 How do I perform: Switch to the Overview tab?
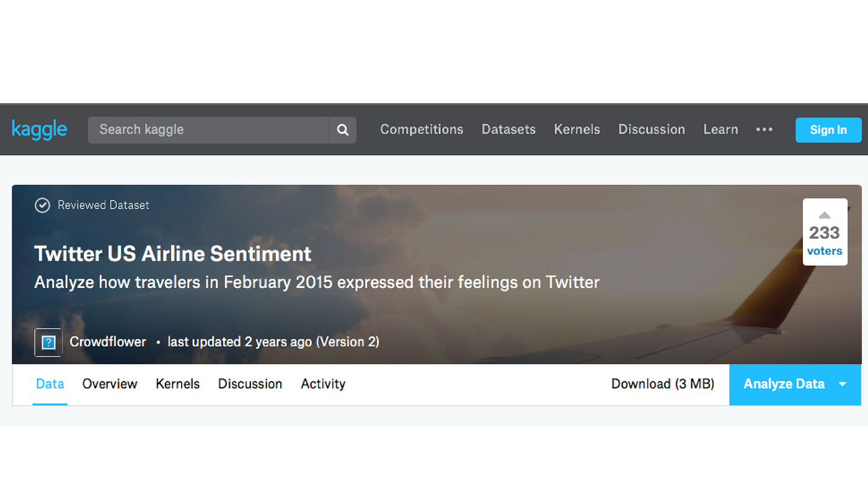point(109,384)
